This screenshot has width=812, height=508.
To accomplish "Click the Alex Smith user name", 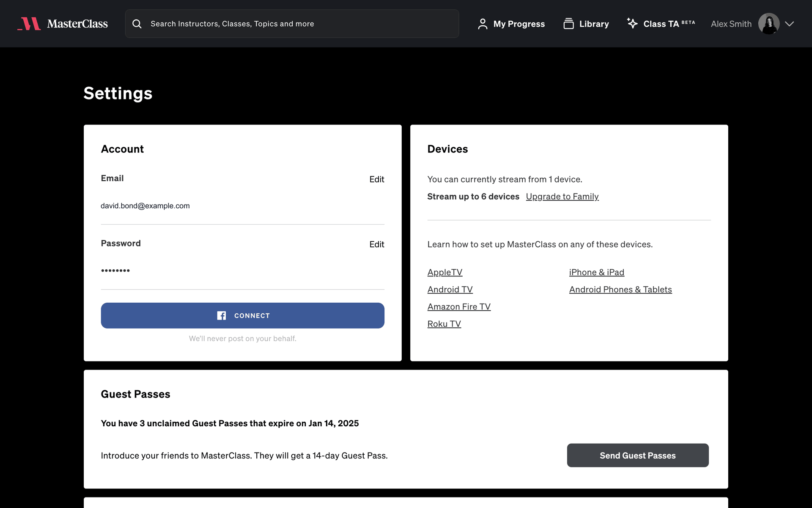I will click(731, 24).
